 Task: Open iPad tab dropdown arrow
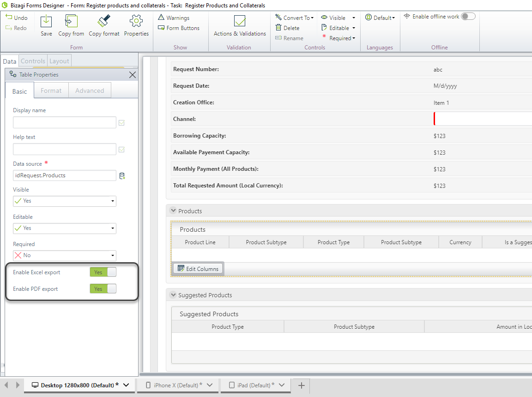(282, 385)
